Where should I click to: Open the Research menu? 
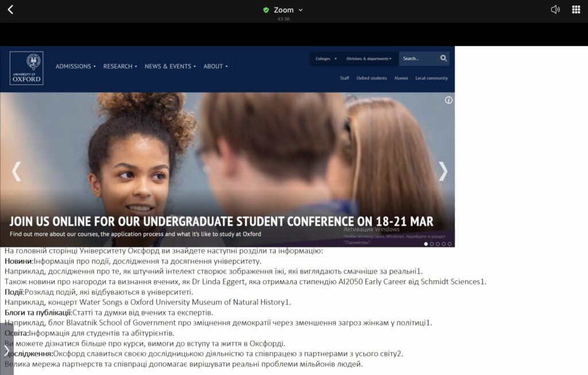120,67
